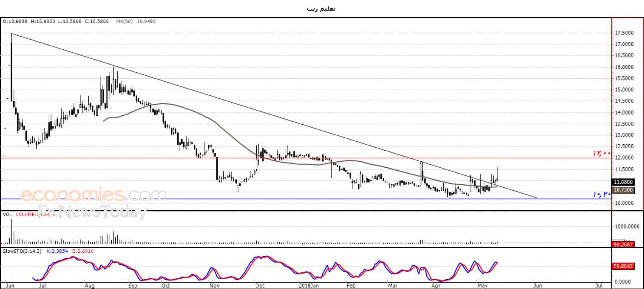Pick the 13.5000 price axis label
Viewport: 644px width, 289px height.
point(625,124)
